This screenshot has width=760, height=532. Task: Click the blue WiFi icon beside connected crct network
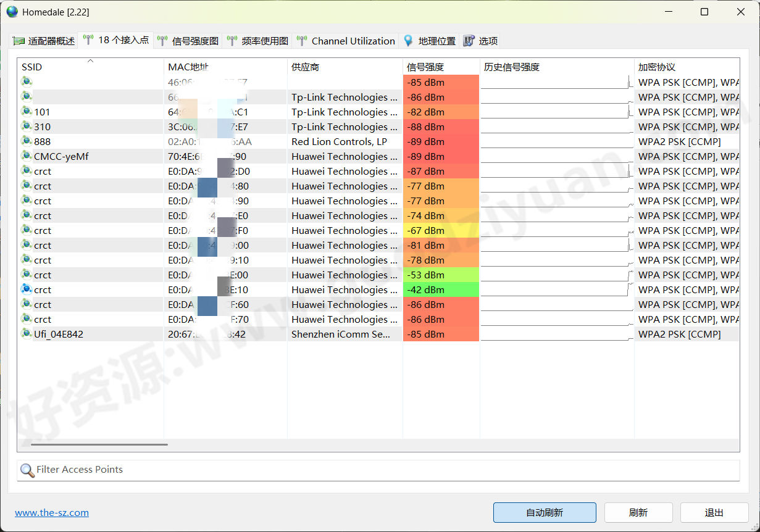coord(26,289)
